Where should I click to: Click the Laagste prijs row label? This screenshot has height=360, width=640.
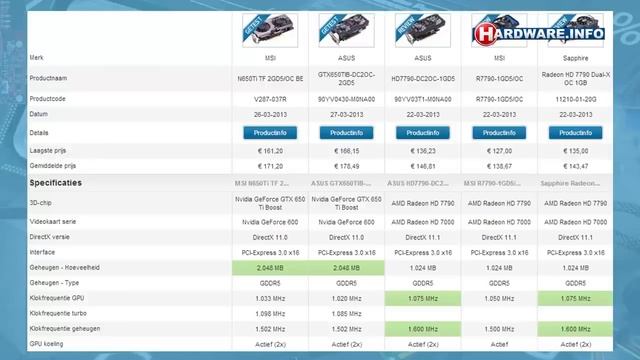point(47,151)
